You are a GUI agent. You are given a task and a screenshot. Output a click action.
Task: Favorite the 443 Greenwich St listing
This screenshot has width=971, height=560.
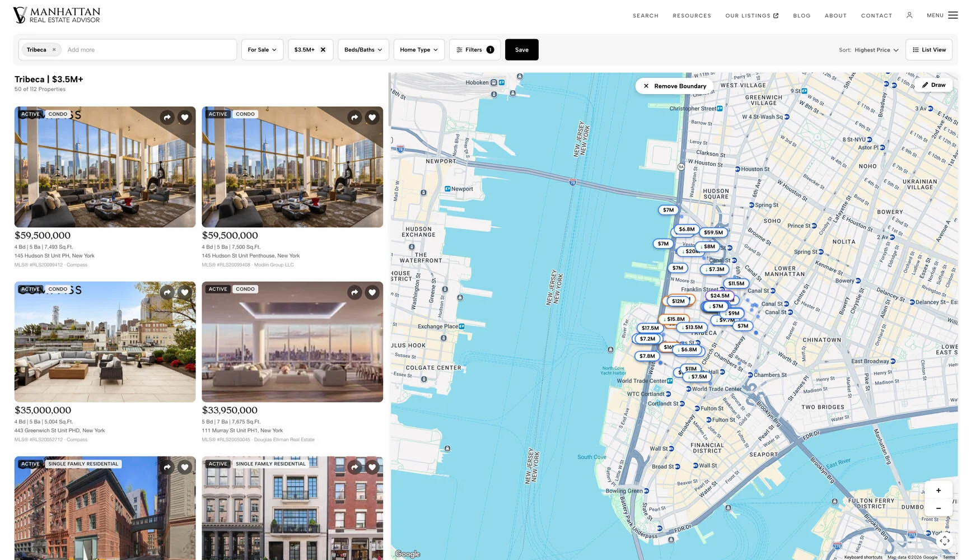pos(185,292)
